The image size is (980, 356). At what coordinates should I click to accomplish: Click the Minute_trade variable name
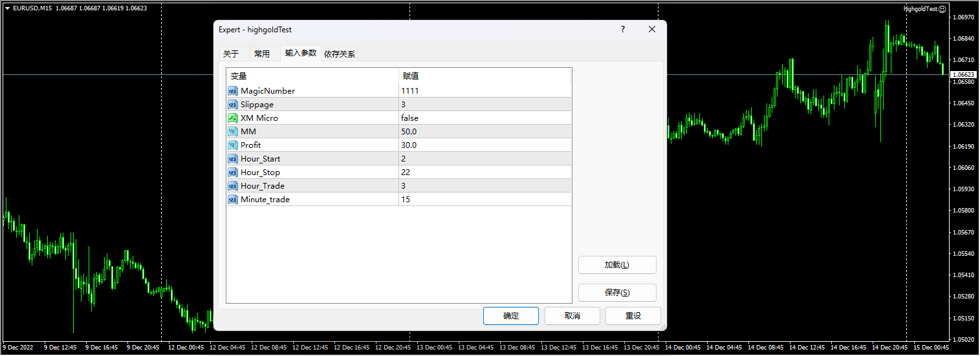(x=265, y=200)
